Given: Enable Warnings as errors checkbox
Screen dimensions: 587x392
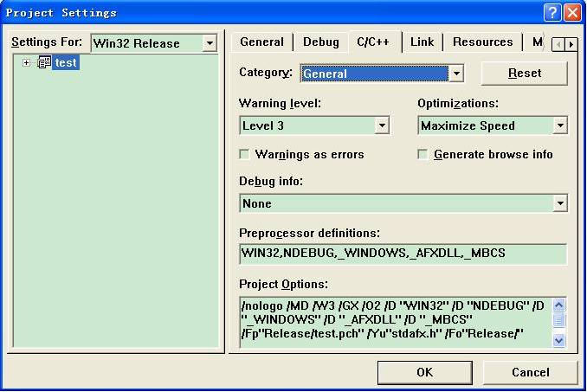Looking at the screenshot, I should (244, 154).
